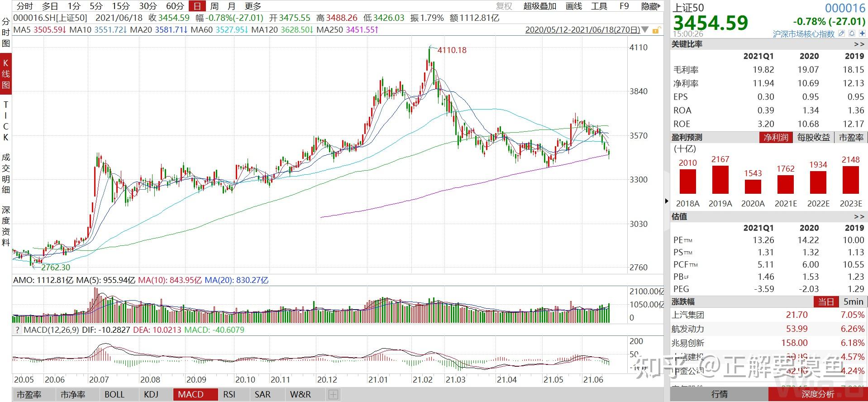Open the 画线 drawing tools

coord(574,6)
